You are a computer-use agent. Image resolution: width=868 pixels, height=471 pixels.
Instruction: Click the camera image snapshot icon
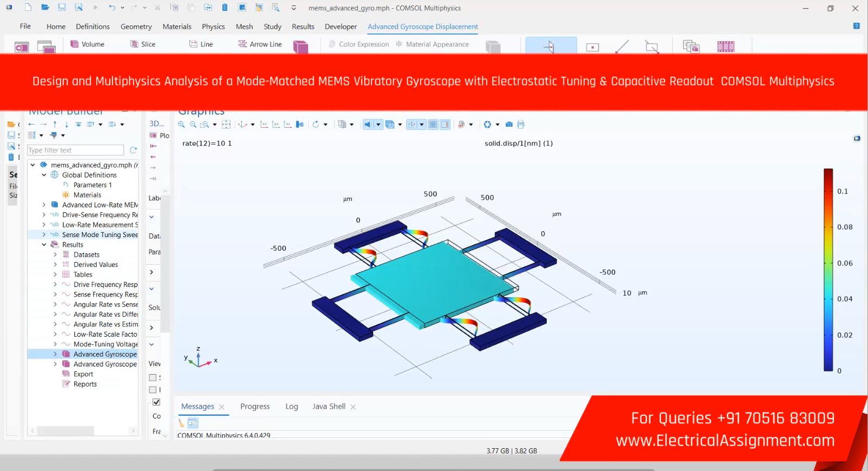509,125
